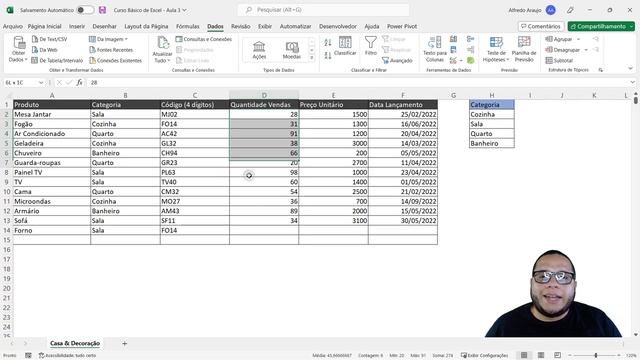
Task: Expand the Tipos de Dados gallery
Action: click(x=312, y=58)
